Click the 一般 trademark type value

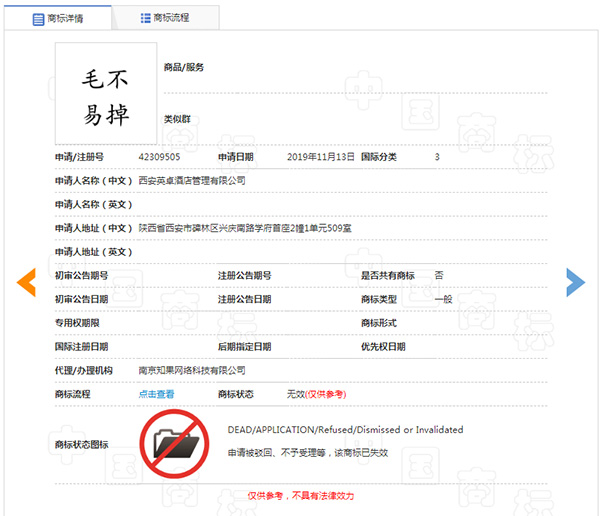tap(444, 298)
